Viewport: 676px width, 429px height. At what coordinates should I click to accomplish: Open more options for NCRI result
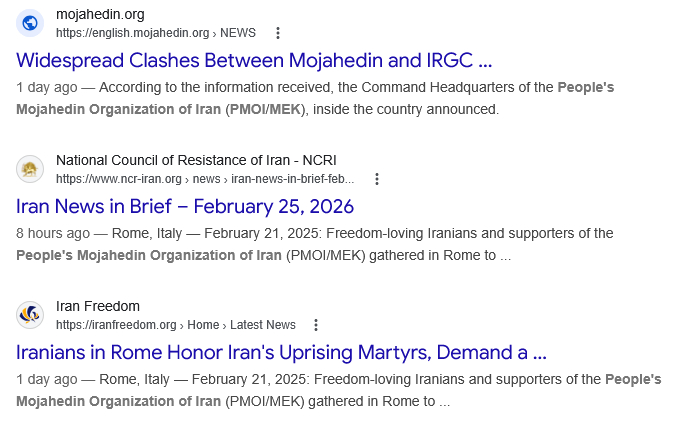click(376, 179)
